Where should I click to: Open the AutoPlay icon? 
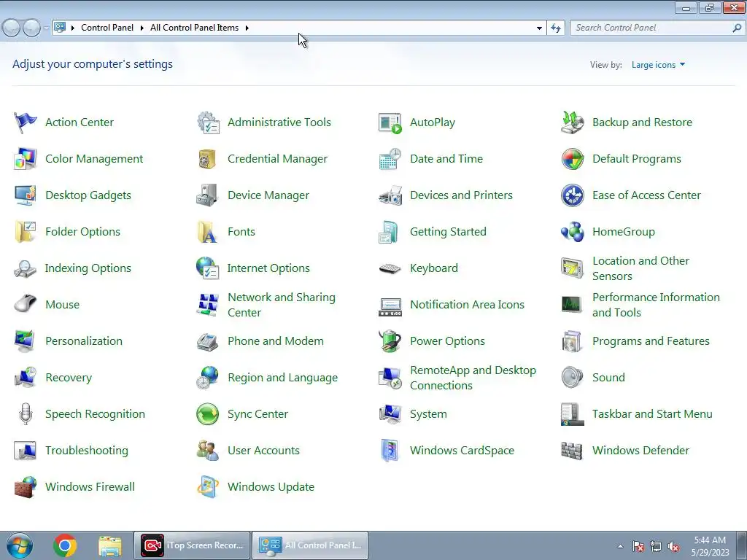click(x=390, y=122)
